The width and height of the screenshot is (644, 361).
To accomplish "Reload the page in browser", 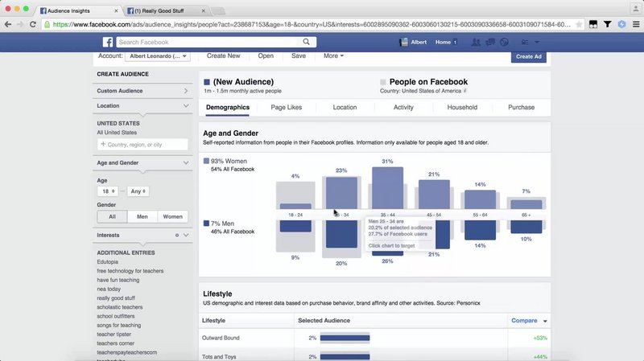I will tap(33, 24).
